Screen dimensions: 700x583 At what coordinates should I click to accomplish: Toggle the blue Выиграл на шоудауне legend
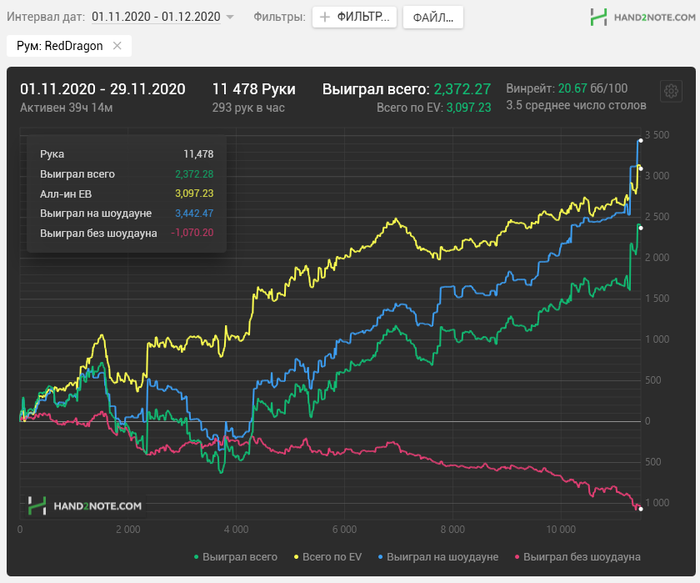pos(438,557)
